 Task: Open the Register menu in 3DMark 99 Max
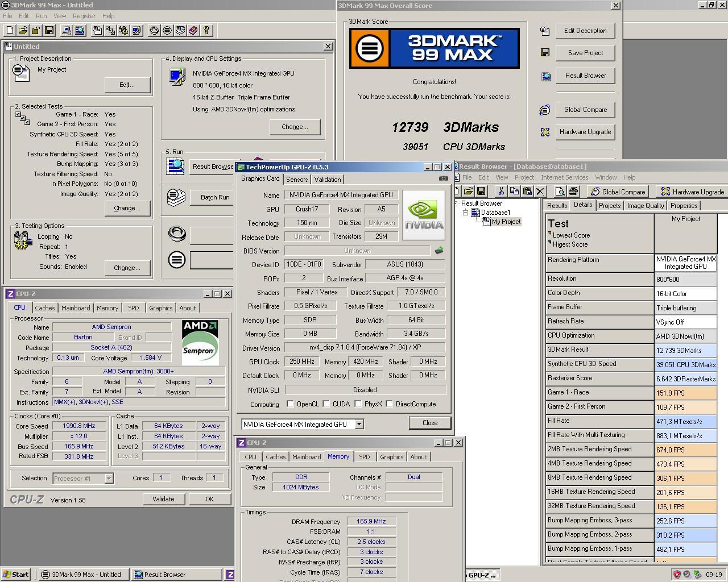84,16
